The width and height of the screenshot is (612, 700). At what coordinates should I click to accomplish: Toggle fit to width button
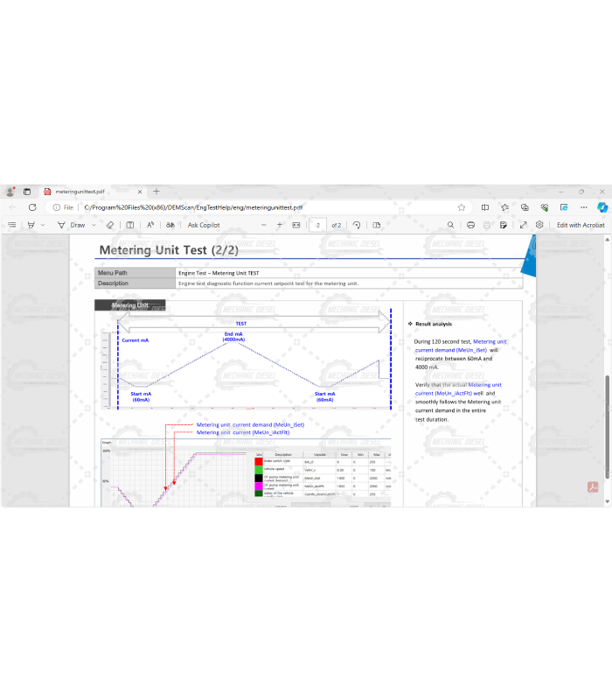(x=296, y=225)
